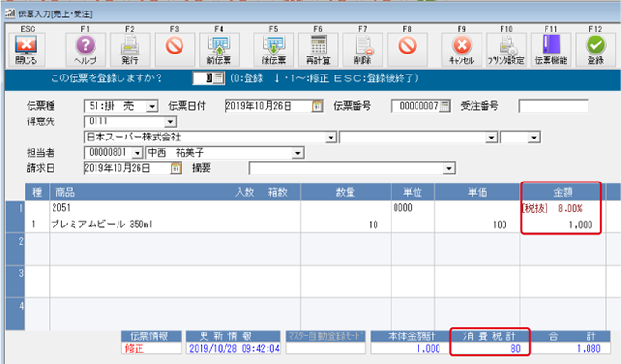Go to 後伝票 next slip (F5)

pyautogui.click(x=273, y=50)
